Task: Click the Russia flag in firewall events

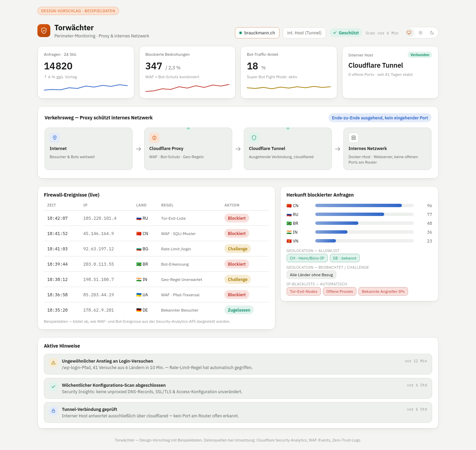Action: coord(139,218)
